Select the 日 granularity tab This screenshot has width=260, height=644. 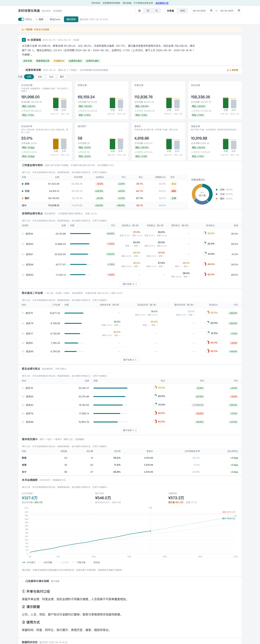point(140,11)
